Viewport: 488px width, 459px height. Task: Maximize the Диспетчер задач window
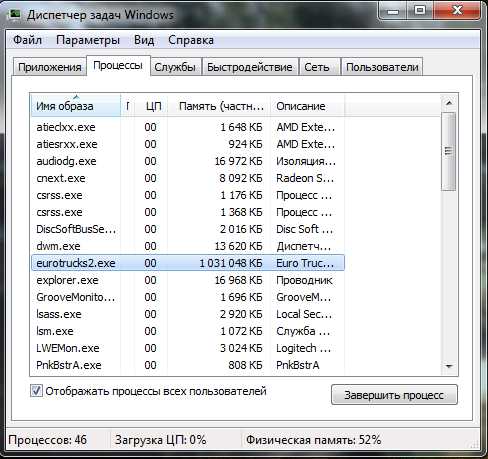420,11
